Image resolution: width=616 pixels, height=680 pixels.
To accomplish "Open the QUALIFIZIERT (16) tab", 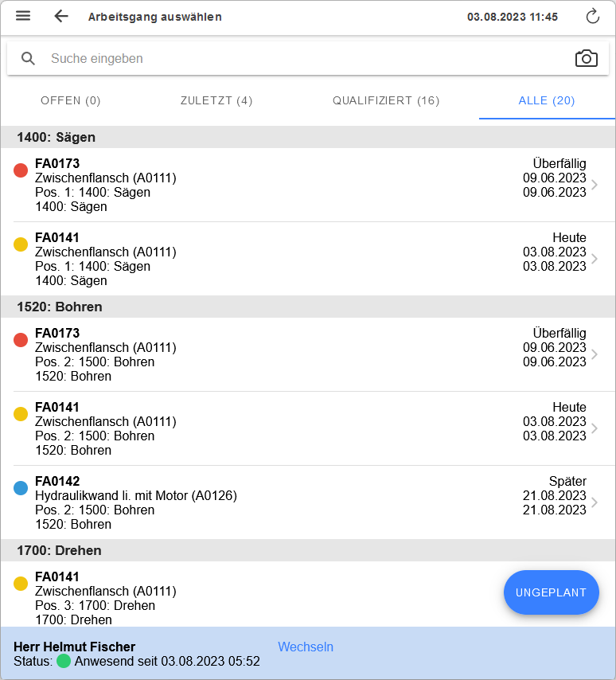I will 386,100.
